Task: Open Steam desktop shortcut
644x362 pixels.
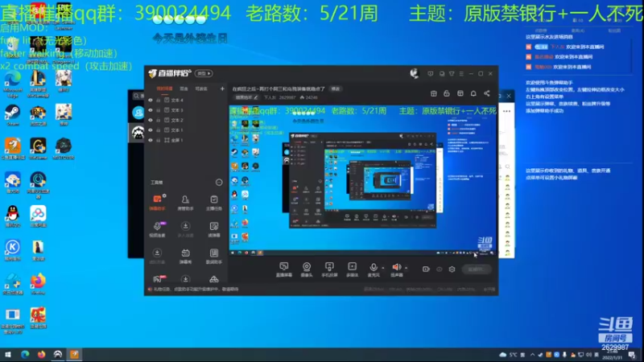Action: tap(12, 115)
